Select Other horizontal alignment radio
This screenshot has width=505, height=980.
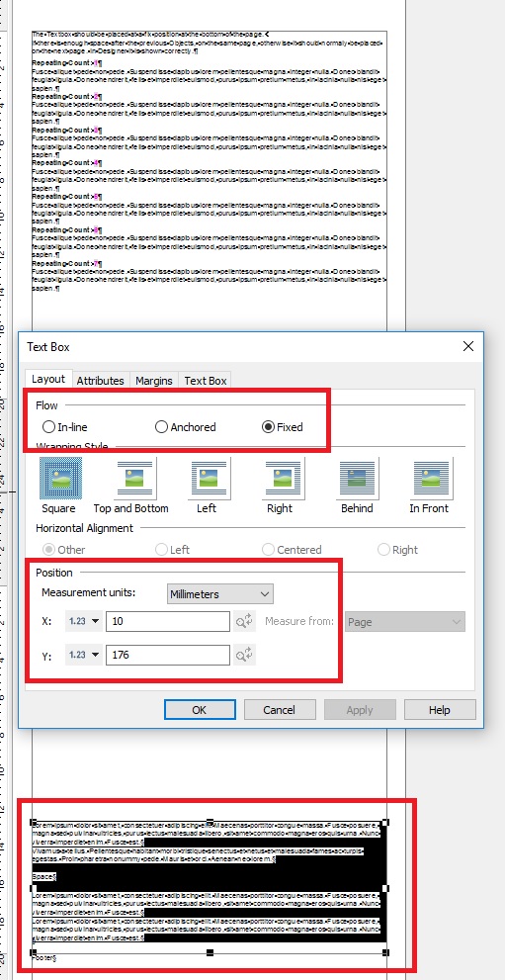tap(48, 550)
